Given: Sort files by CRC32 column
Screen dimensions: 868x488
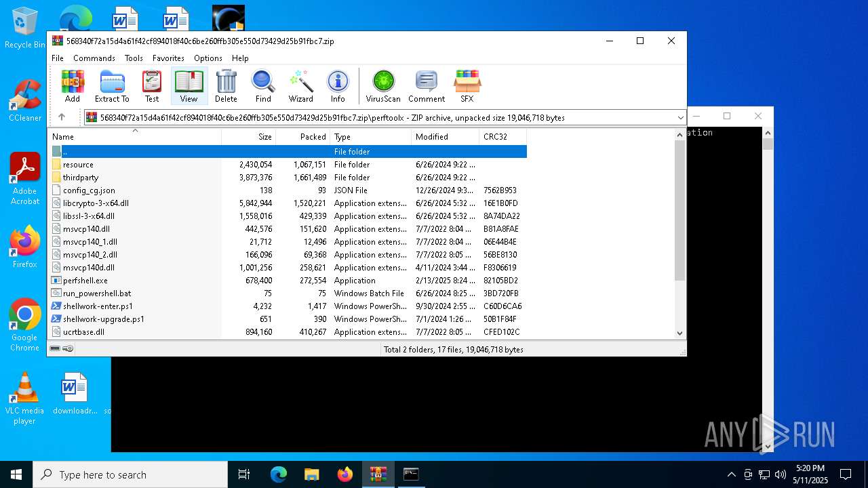Looking at the screenshot, I should click(x=502, y=137).
